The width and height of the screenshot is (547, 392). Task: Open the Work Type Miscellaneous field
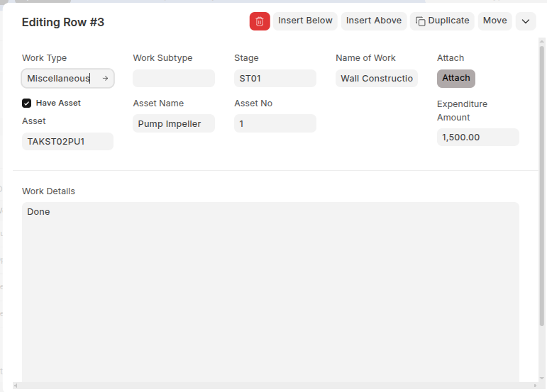click(60, 79)
